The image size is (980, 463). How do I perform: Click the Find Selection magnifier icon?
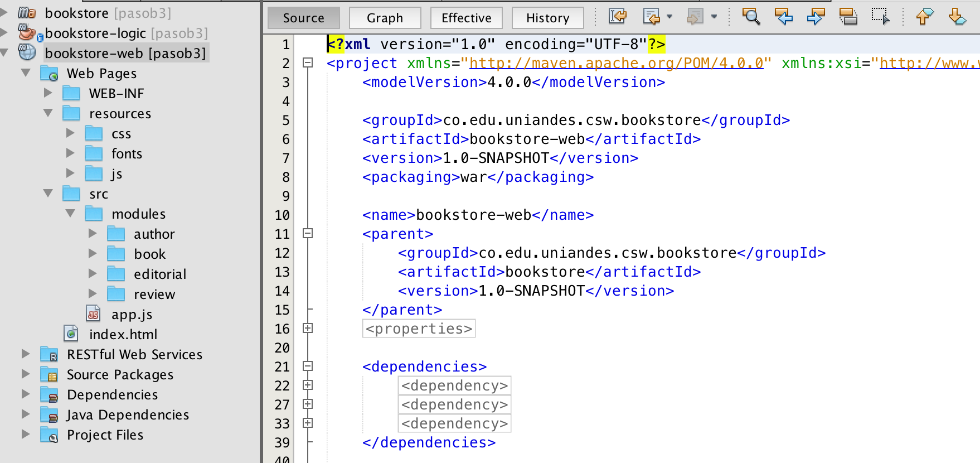pyautogui.click(x=751, y=17)
